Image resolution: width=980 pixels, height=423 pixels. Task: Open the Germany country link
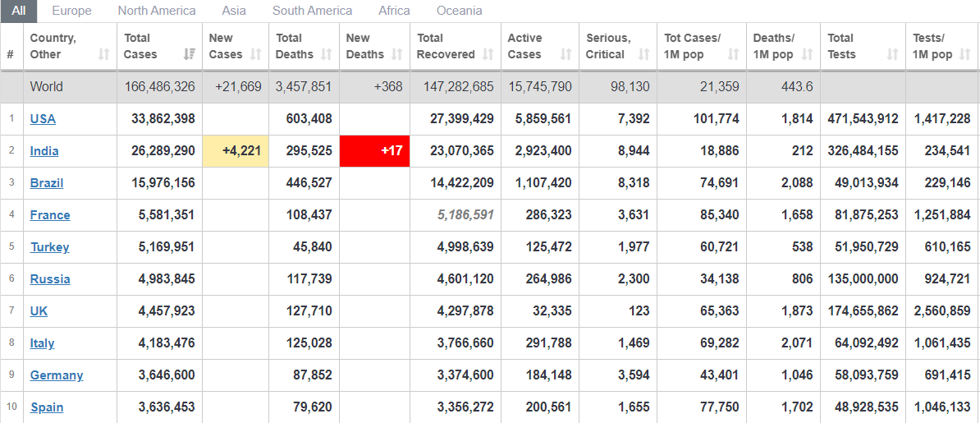[x=57, y=375]
